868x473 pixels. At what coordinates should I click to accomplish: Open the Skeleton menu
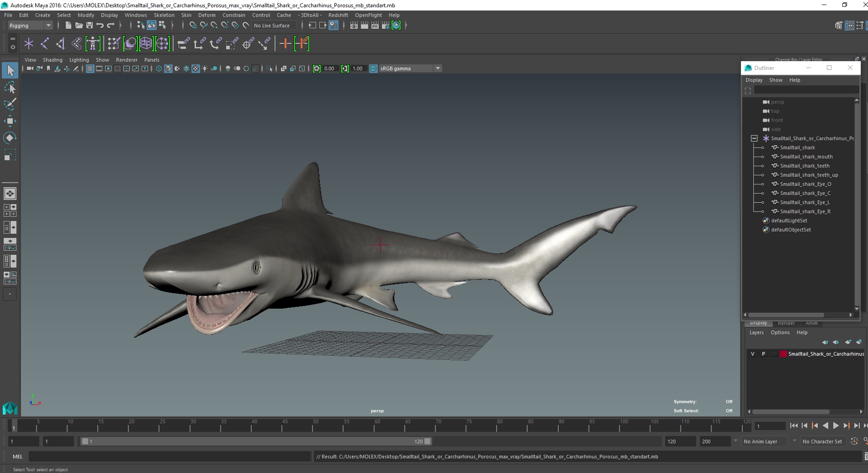click(x=164, y=15)
